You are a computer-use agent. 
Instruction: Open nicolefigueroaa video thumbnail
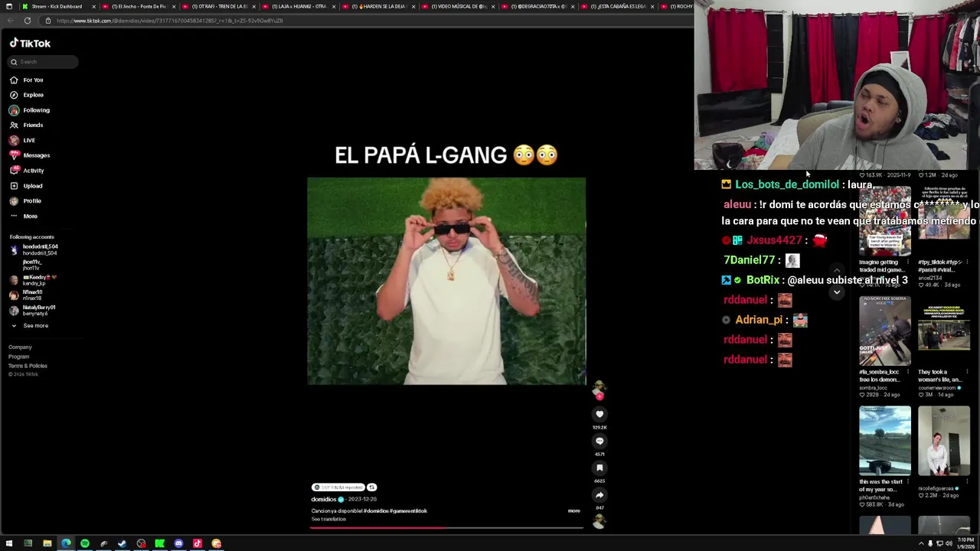[944, 441]
